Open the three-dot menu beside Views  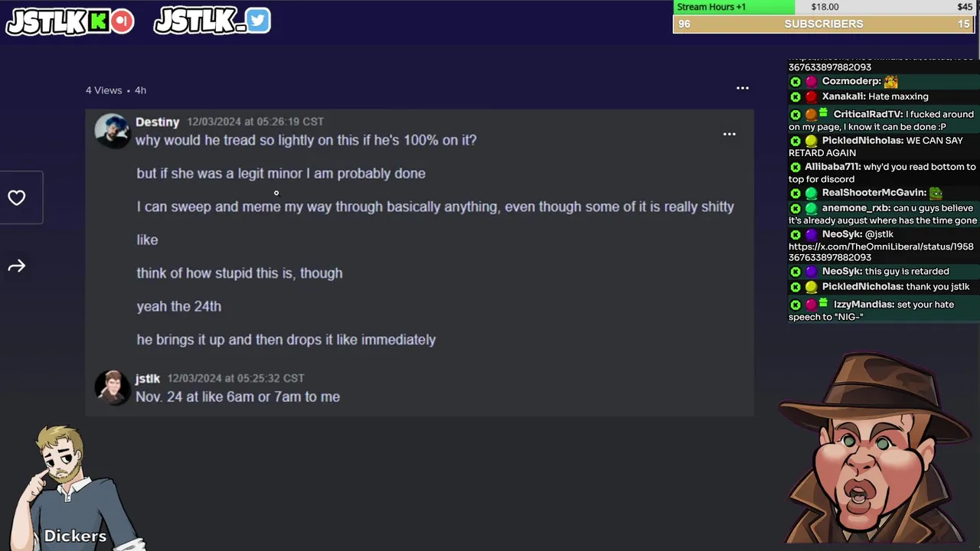click(x=743, y=88)
